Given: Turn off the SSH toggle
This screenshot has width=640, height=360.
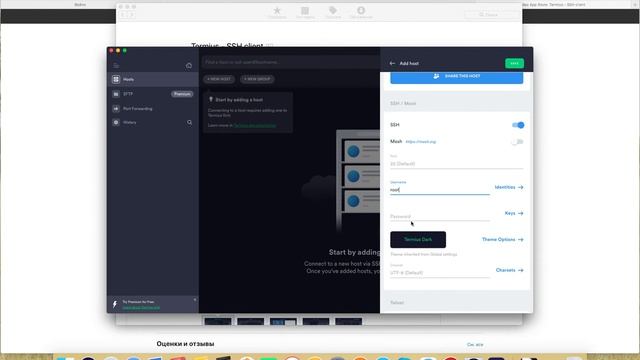Looking at the screenshot, I should (518, 125).
